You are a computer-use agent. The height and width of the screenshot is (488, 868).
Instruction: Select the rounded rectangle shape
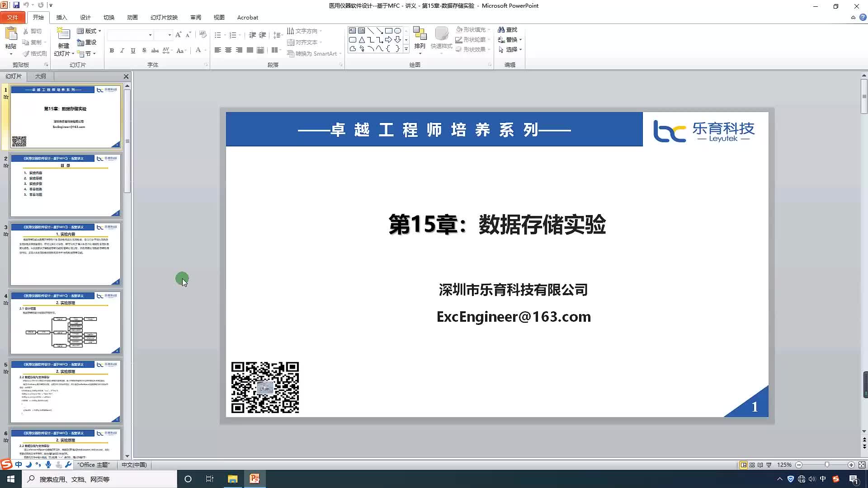click(352, 40)
